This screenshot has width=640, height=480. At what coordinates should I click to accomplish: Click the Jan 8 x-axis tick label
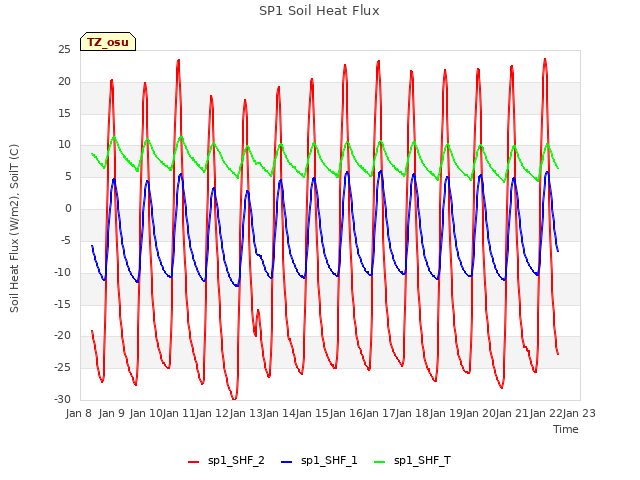78,413
